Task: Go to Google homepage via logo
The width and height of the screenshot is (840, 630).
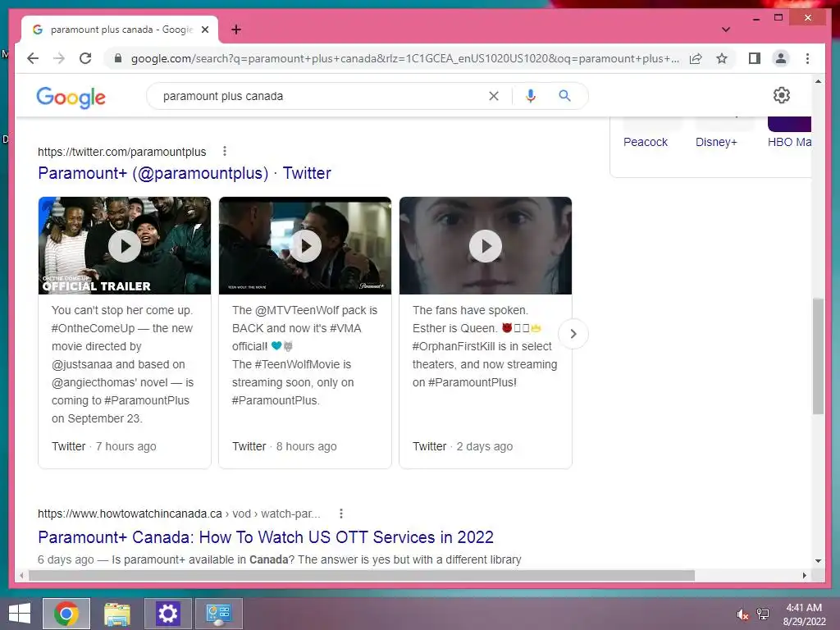Action: click(71, 97)
